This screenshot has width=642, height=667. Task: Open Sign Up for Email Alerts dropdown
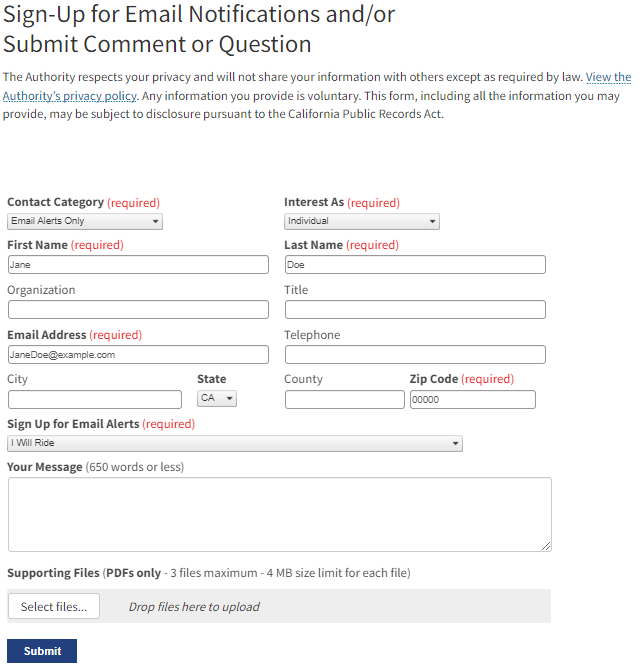pos(234,443)
